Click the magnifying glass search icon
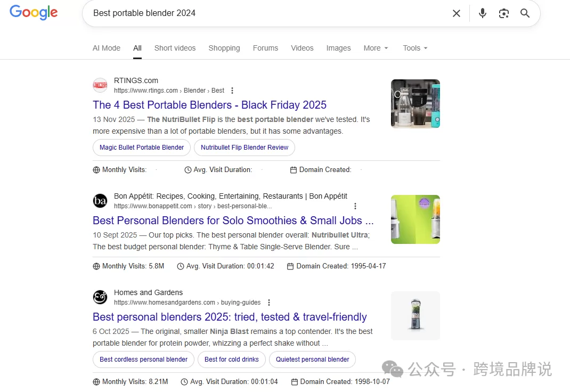 (x=525, y=13)
